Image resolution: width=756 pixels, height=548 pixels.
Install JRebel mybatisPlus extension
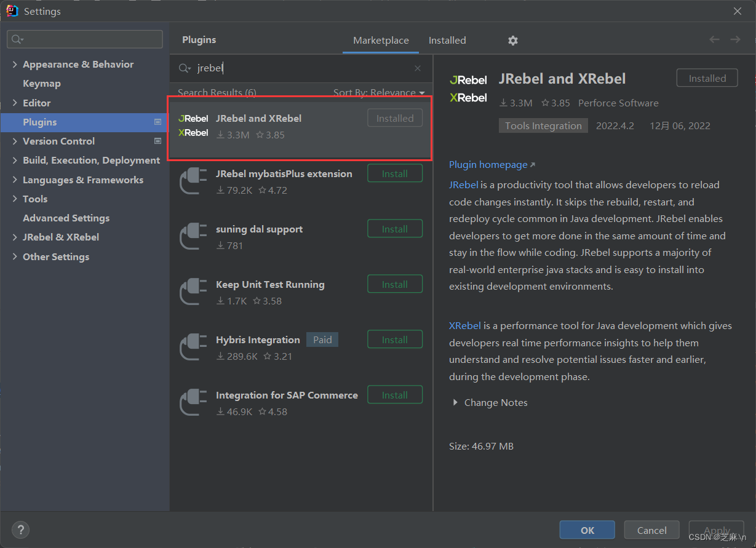395,173
